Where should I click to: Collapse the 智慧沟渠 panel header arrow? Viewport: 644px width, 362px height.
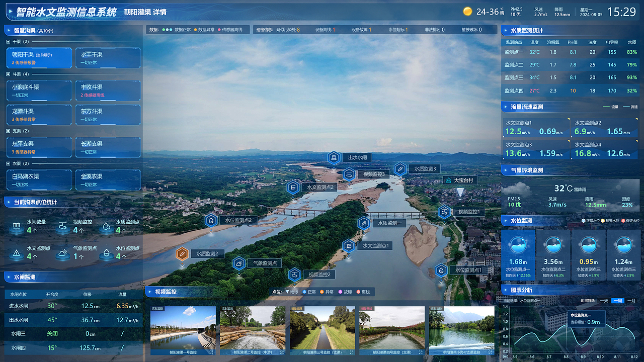(x=9, y=30)
